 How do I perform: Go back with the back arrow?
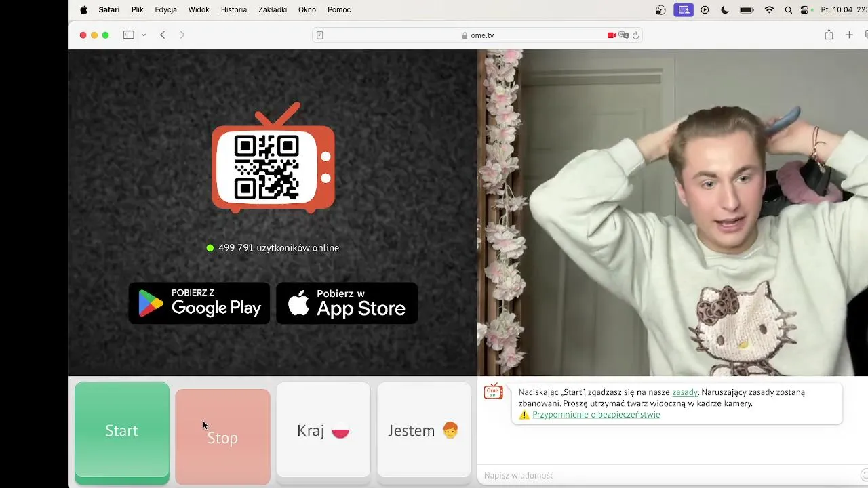click(163, 35)
